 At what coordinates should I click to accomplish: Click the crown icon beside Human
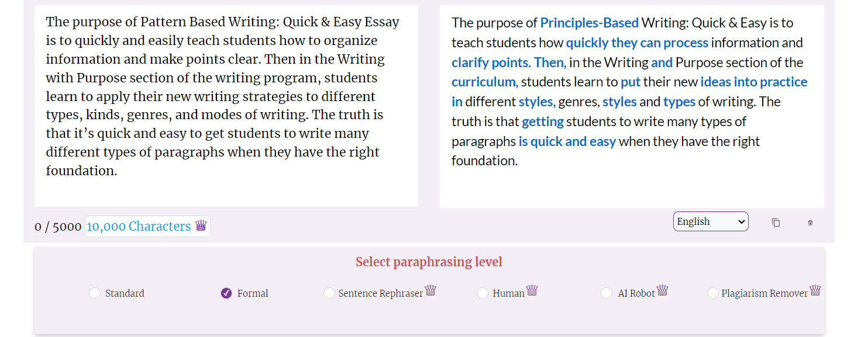(x=532, y=290)
